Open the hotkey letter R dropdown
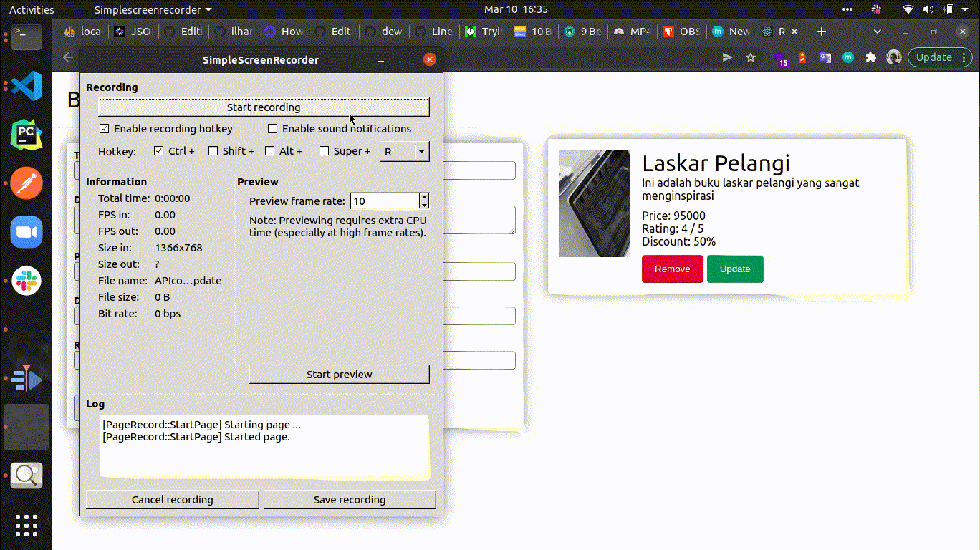This screenshot has width=980, height=550. point(404,151)
